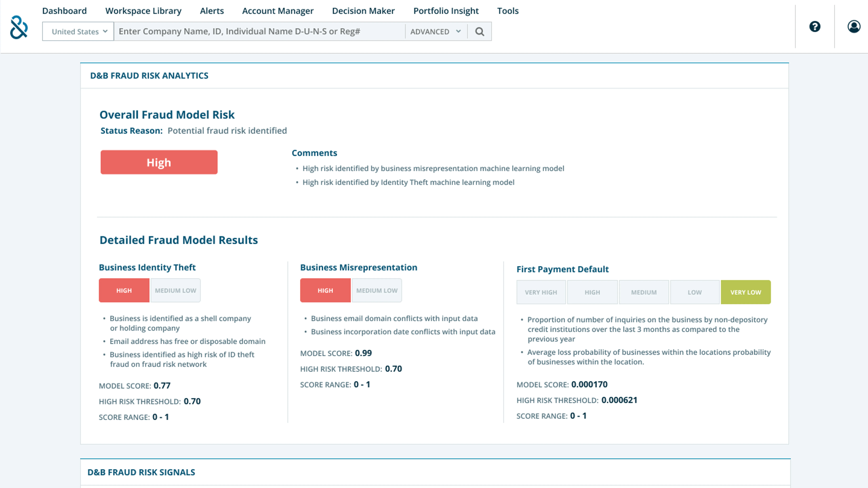868x488 pixels.
Task: Click the D&B FRAUD RISK ANALYTICS header
Action: (149, 76)
